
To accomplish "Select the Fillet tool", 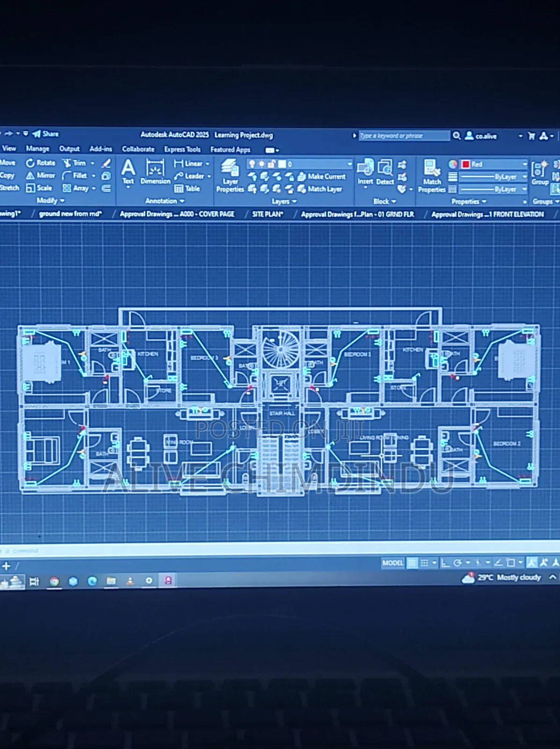I will pyautogui.click(x=75, y=176).
